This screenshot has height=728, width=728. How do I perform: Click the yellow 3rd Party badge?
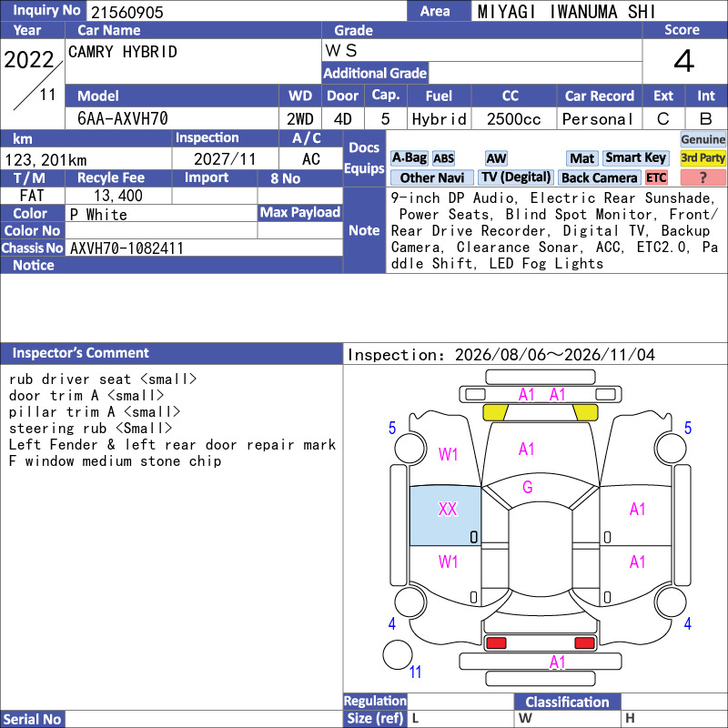pos(703,158)
